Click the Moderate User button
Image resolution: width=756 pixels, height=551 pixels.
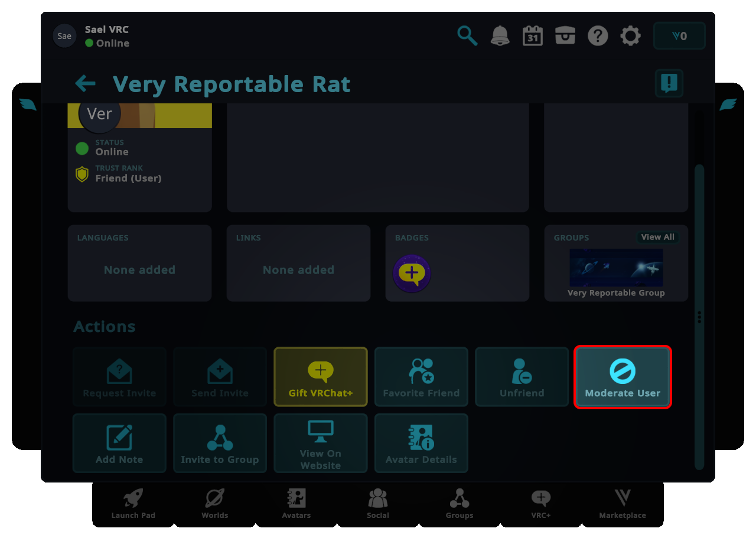(623, 377)
